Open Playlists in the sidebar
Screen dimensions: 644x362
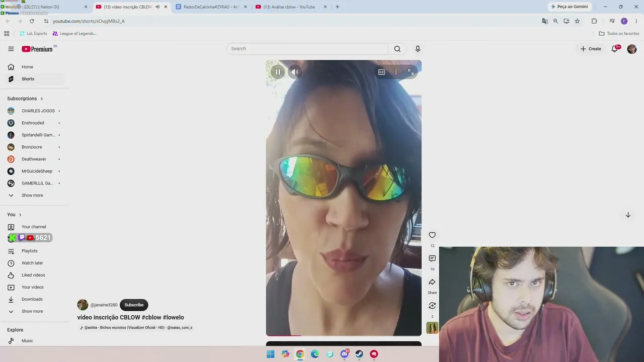pyautogui.click(x=35, y=251)
